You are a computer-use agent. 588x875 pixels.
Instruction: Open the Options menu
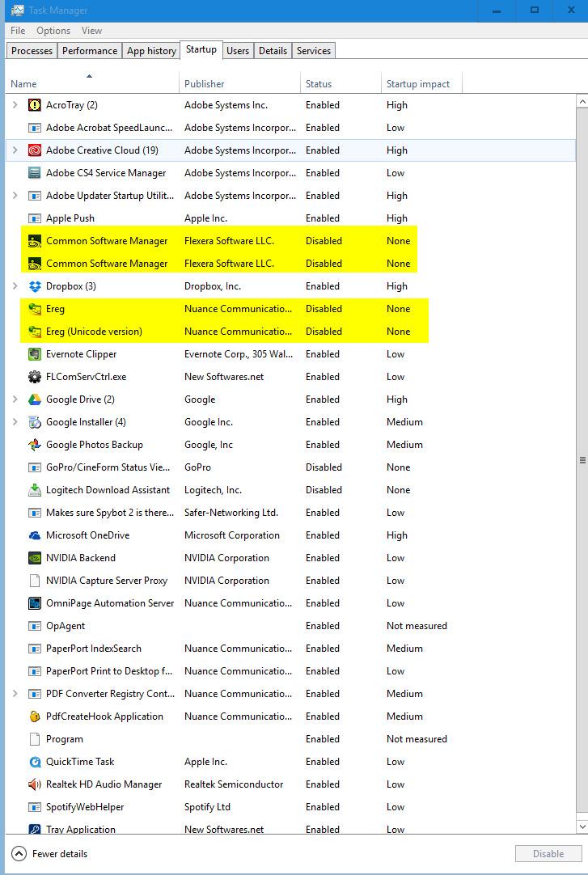click(x=53, y=31)
